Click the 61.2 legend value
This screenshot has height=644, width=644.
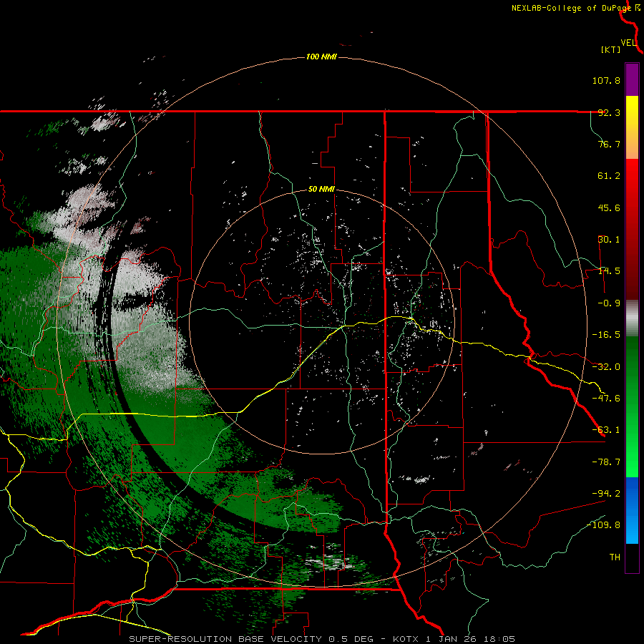click(609, 176)
